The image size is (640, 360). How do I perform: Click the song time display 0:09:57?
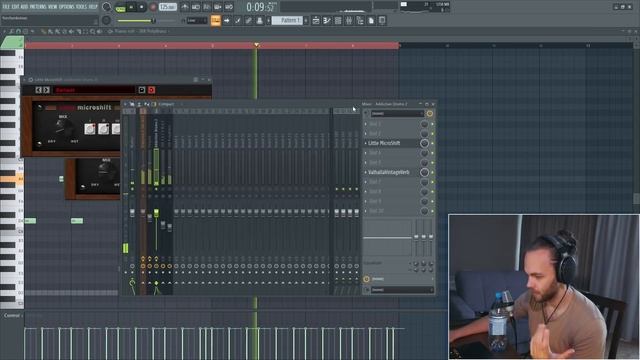click(260, 7)
